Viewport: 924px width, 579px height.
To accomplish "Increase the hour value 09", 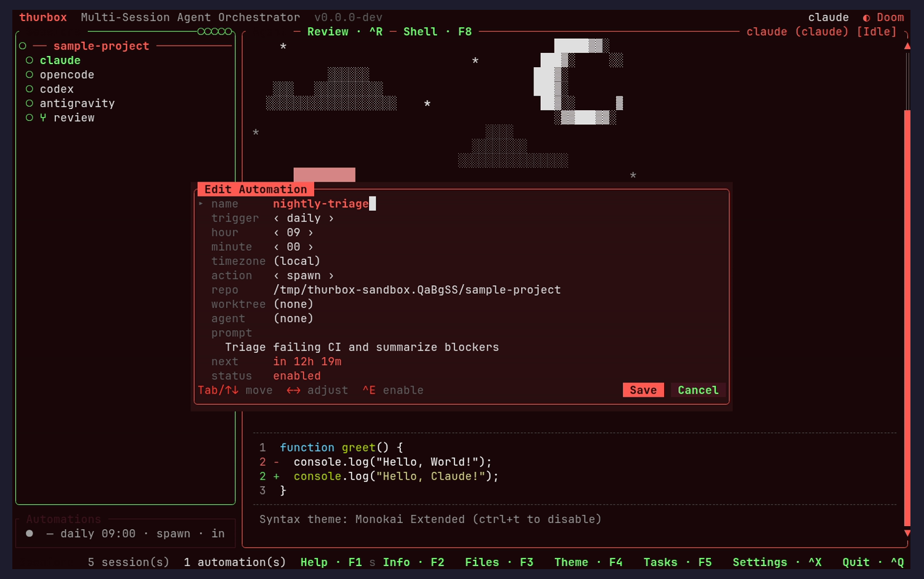I will tap(310, 233).
